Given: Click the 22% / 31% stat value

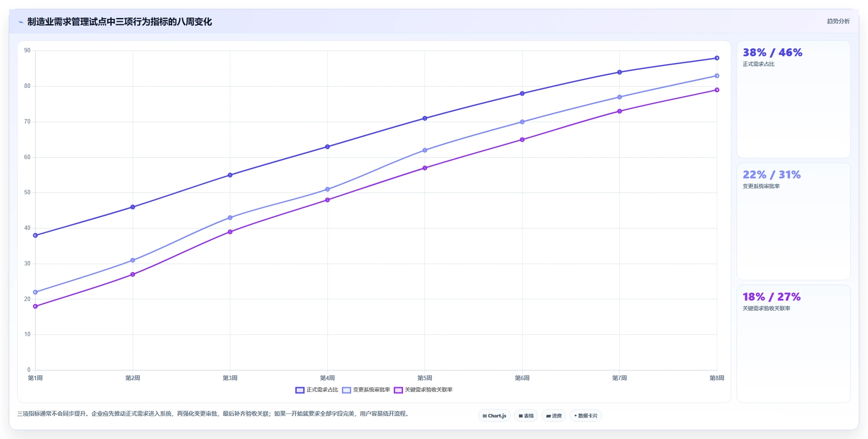Looking at the screenshot, I should click(771, 175).
